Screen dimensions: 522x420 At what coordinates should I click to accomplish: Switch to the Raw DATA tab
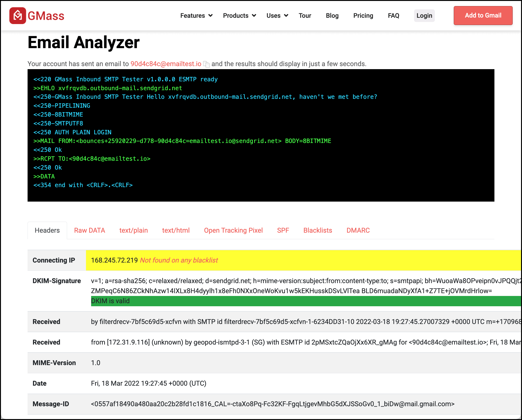89,230
